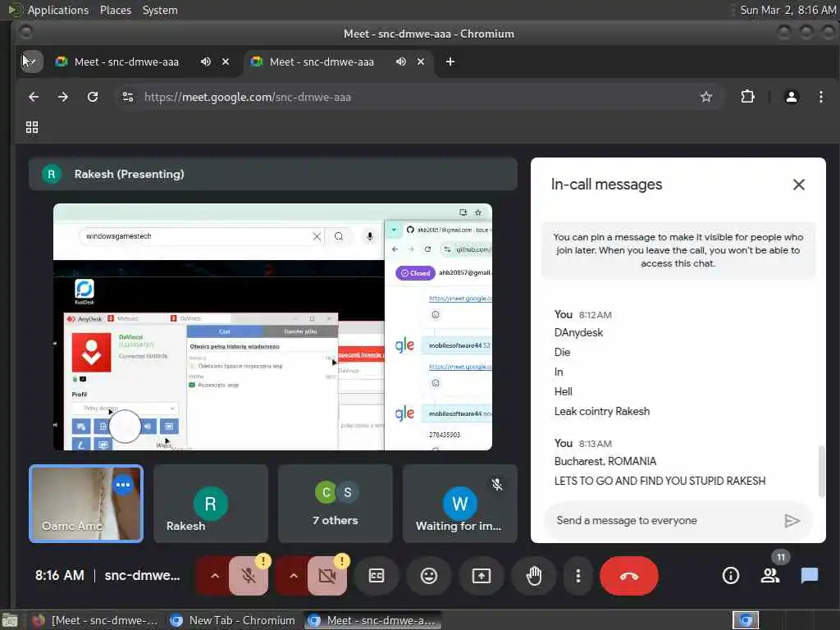
Task: Open the Places menu
Action: (x=115, y=10)
